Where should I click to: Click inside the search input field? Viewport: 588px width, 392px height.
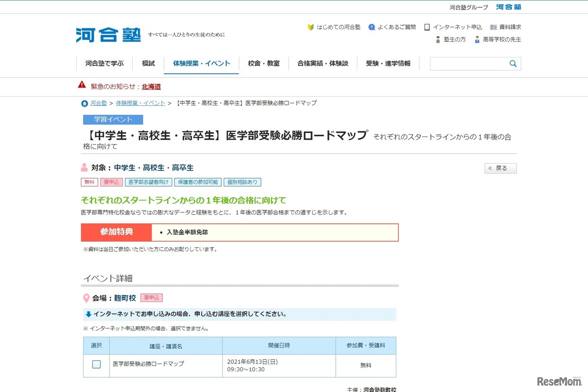[469, 63]
